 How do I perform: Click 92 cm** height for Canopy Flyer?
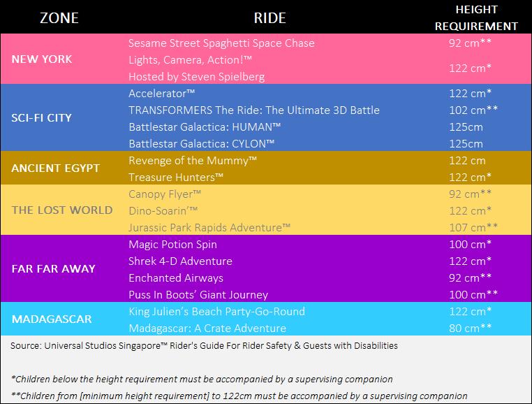coord(470,194)
